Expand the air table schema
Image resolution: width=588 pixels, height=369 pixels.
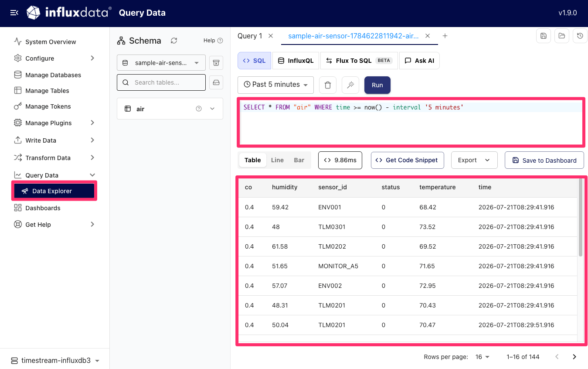pos(212,109)
